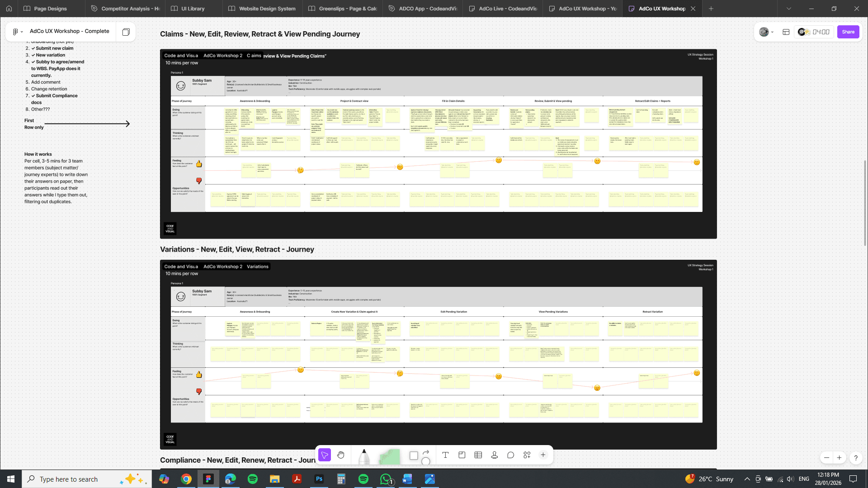Click the Figma home icon
This screenshot has height=488, width=868.
pyautogui.click(x=9, y=9)
